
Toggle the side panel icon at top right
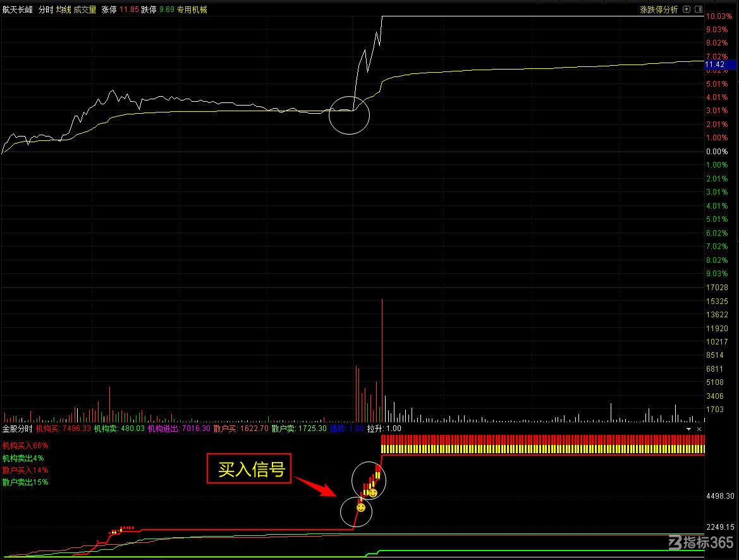click(x=699, y=9)
